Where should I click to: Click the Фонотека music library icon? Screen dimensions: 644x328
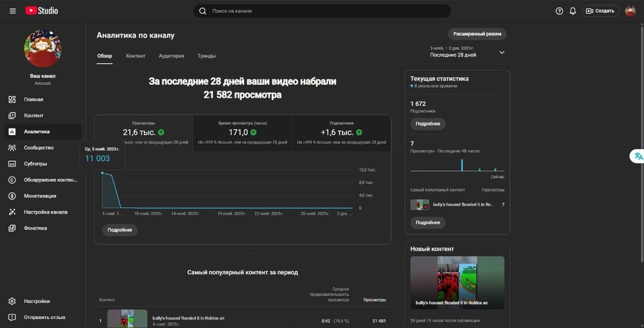point(12,228)
